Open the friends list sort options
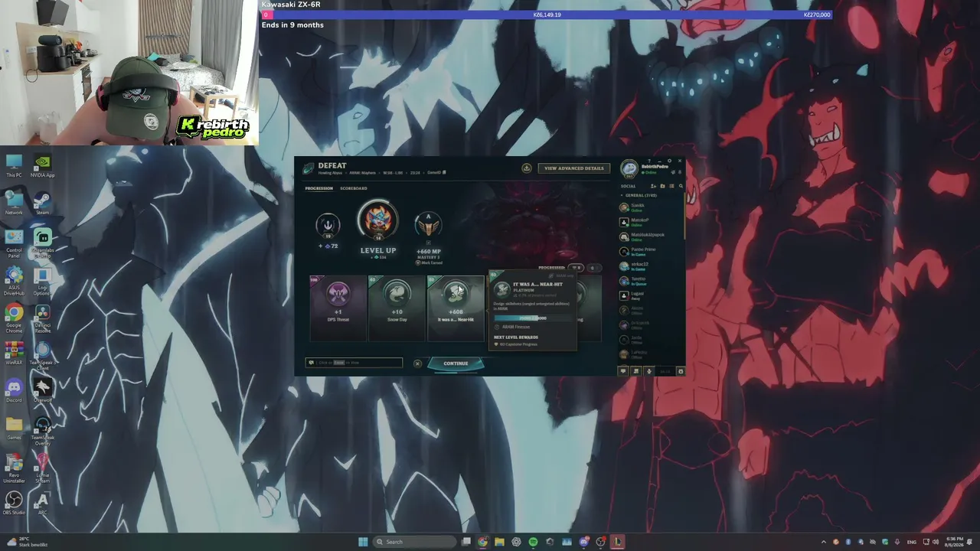Image resolution: width=980 pixels, height=551 pixels. [x=671, y=186]
